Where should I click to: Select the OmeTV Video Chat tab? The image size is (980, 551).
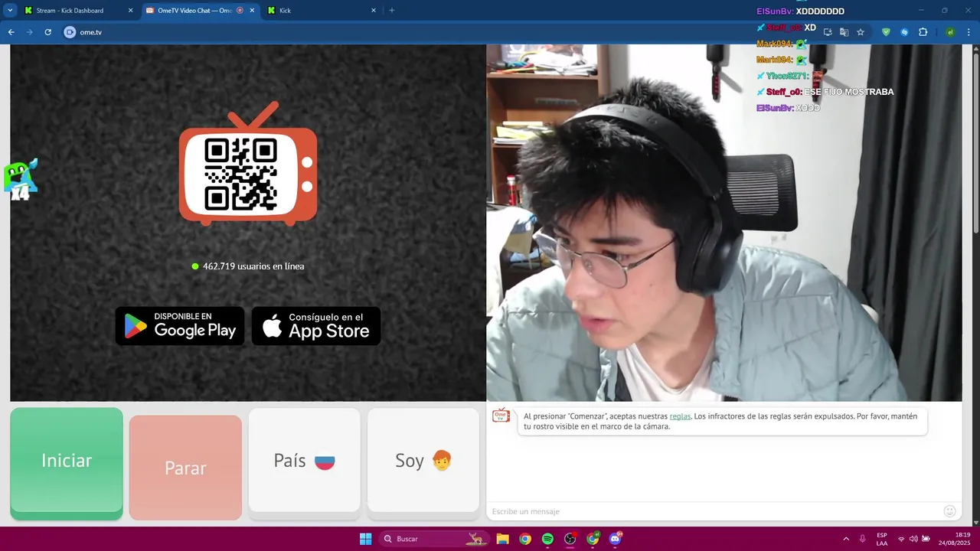(x=194, y=11)
